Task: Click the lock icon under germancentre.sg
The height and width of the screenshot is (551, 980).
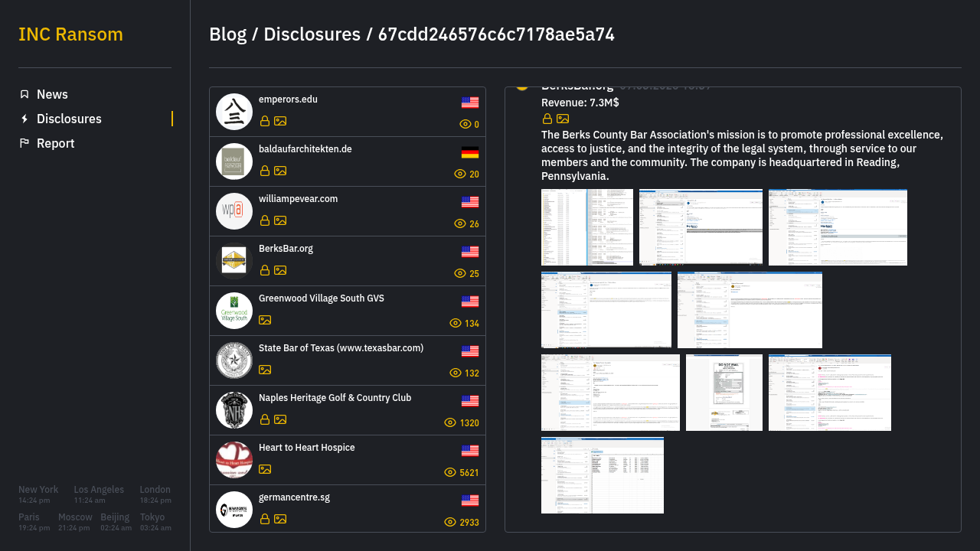Action: (x=265, y=519)
